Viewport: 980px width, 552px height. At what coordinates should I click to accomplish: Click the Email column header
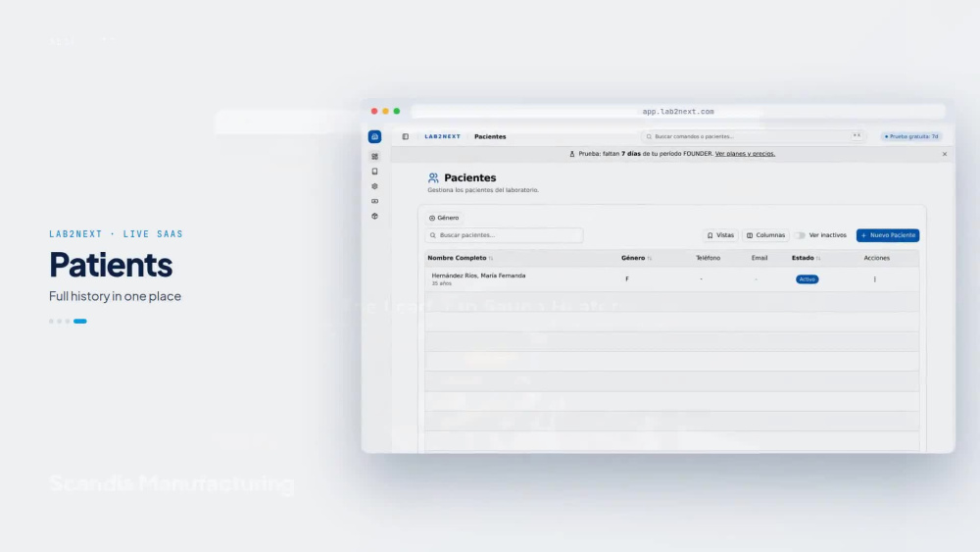click(x=759, y=258)
